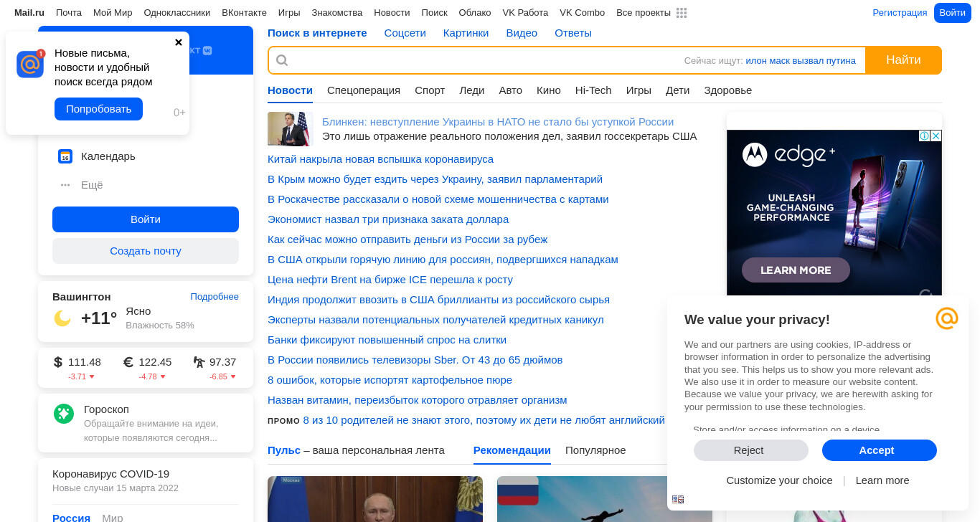Click the Mail.ru app icon in popup

pos(30,64)
